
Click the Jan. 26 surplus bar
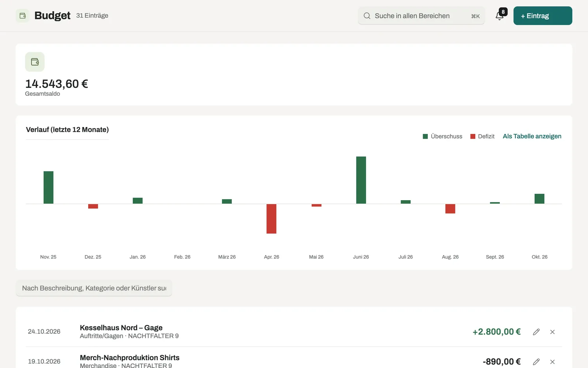tap(137, 201)
